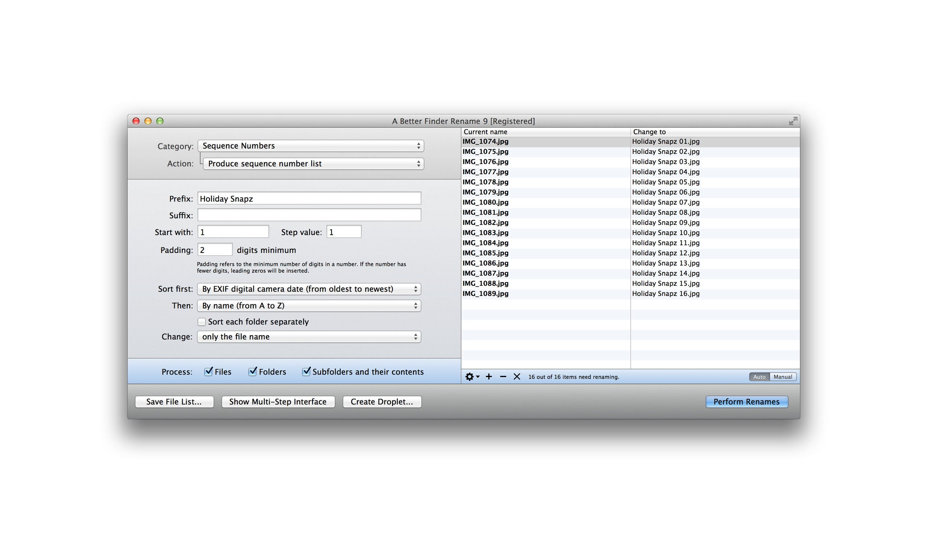The image size is (928, 560).
Task: Click the Start with field
Action: 233,232
